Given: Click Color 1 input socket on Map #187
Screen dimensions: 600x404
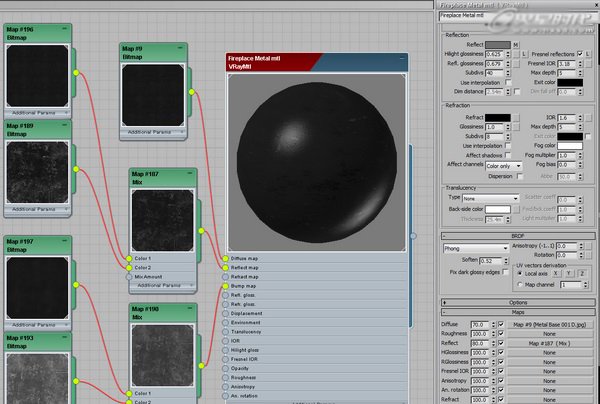Looking at the screenshot, I should 129,259.
